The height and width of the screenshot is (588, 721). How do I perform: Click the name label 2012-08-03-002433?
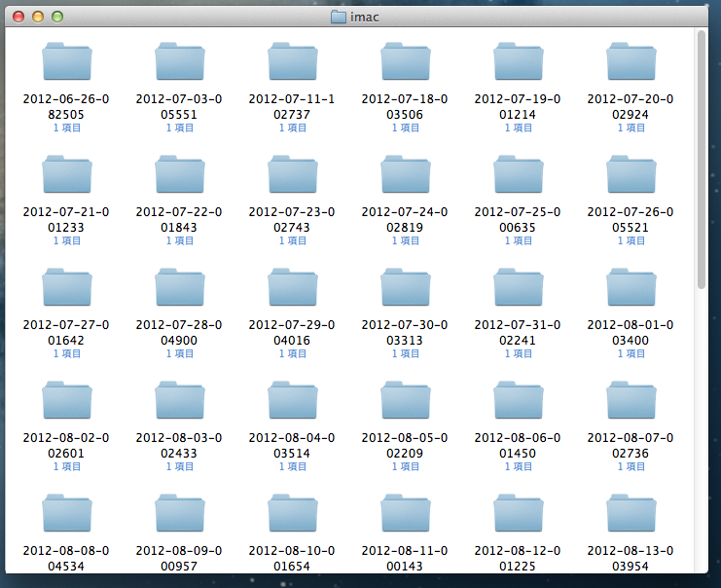179,445
